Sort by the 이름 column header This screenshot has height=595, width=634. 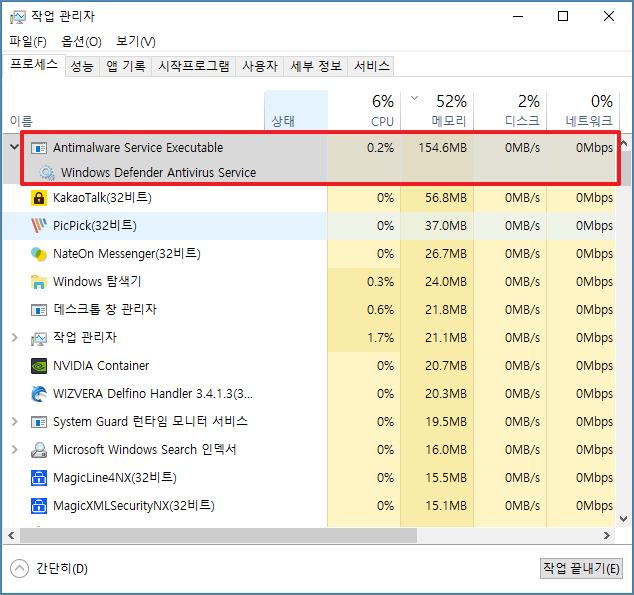point(133,110)
